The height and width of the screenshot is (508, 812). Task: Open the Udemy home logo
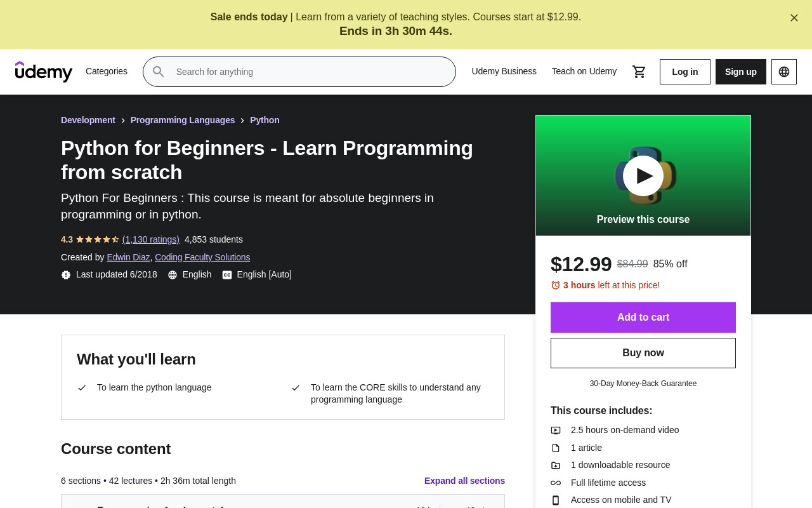pos(44,72)
